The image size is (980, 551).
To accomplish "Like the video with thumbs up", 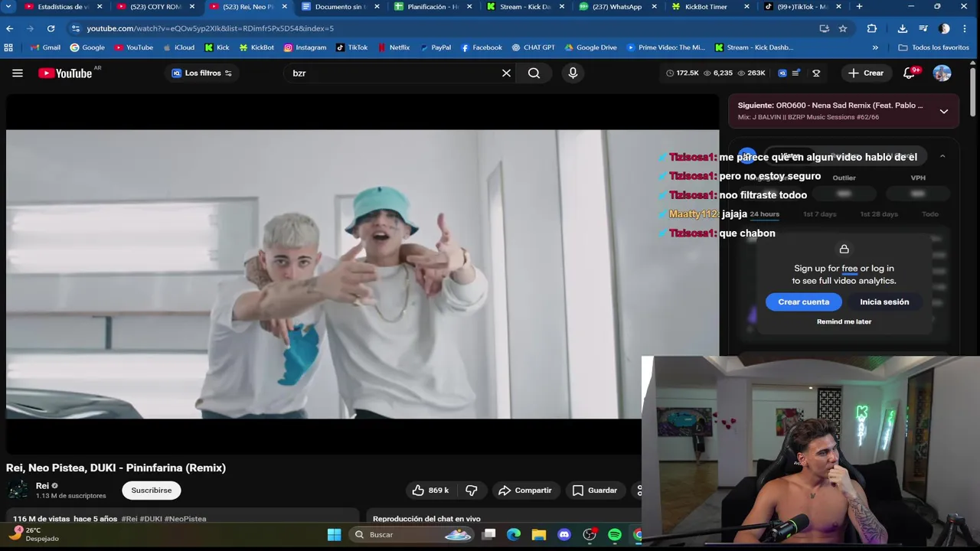I will 430,490.
